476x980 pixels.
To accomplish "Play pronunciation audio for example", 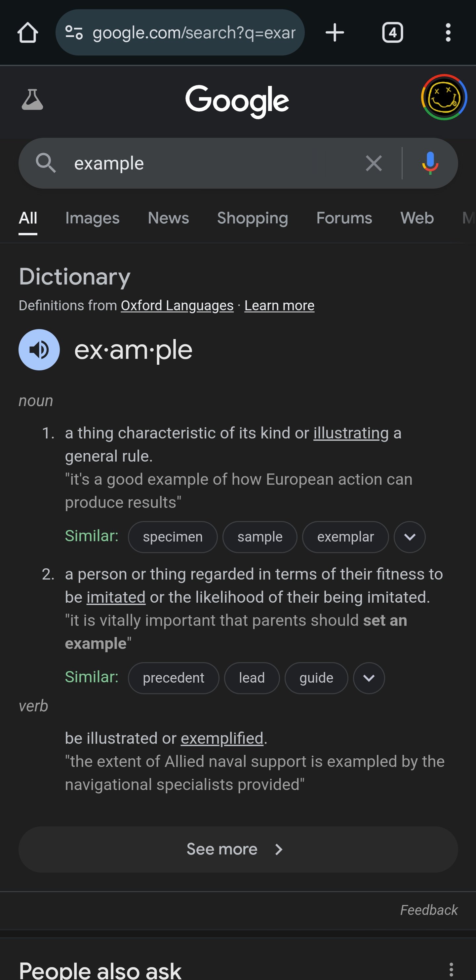I will pyautogui.click(x=39, y=350).
